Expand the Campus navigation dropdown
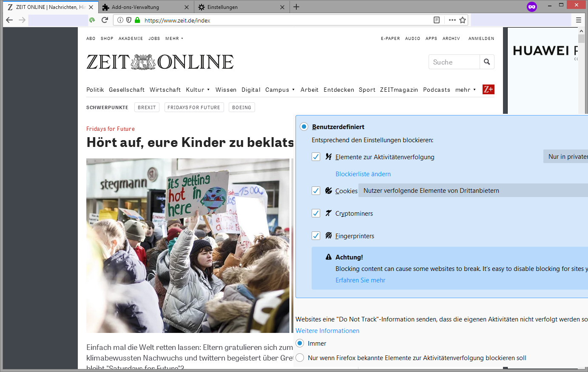Screen dimensions: 588x372 pos(280,90)
